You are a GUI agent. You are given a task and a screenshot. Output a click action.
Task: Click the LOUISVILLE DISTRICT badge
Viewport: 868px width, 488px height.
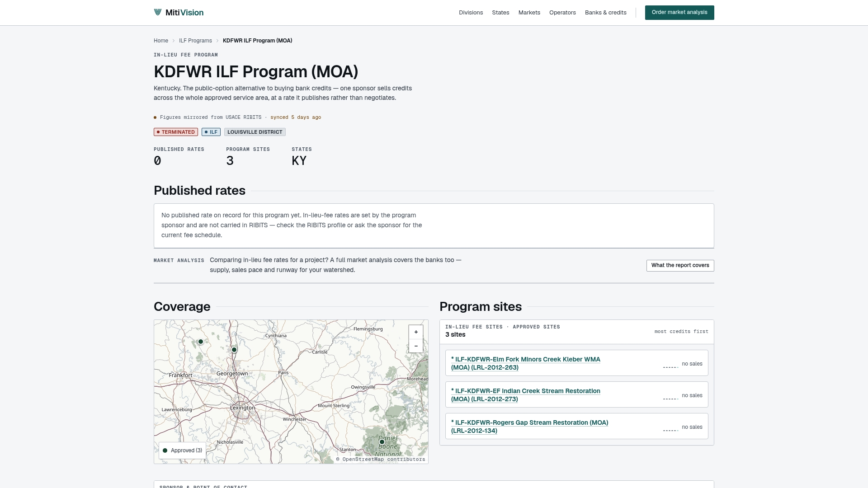coord(255,132)
